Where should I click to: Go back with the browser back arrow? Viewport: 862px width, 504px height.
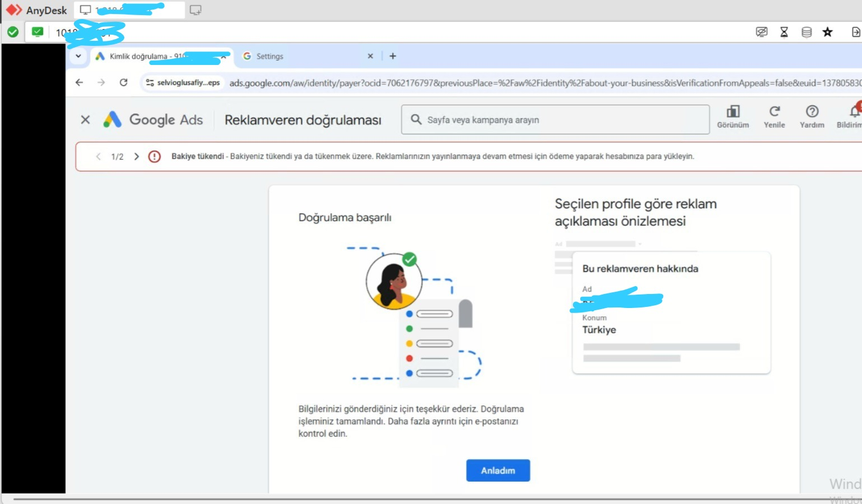(x=79, y=82)
